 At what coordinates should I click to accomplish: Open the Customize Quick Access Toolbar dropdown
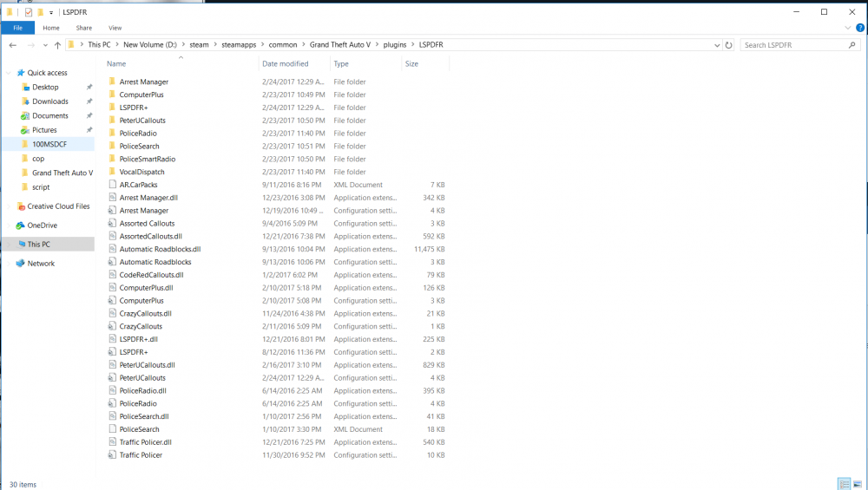coord(51,12)
